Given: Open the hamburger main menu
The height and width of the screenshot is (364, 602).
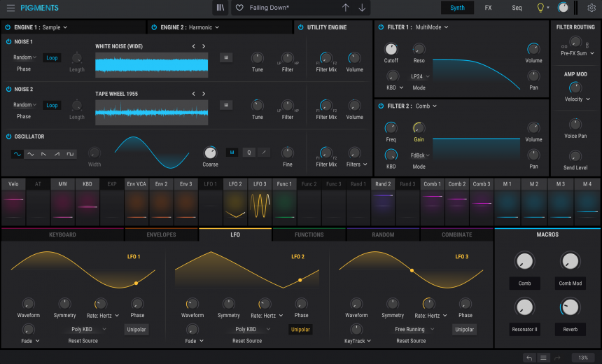Looking at the screenshot, I should (x=10, y=8).
